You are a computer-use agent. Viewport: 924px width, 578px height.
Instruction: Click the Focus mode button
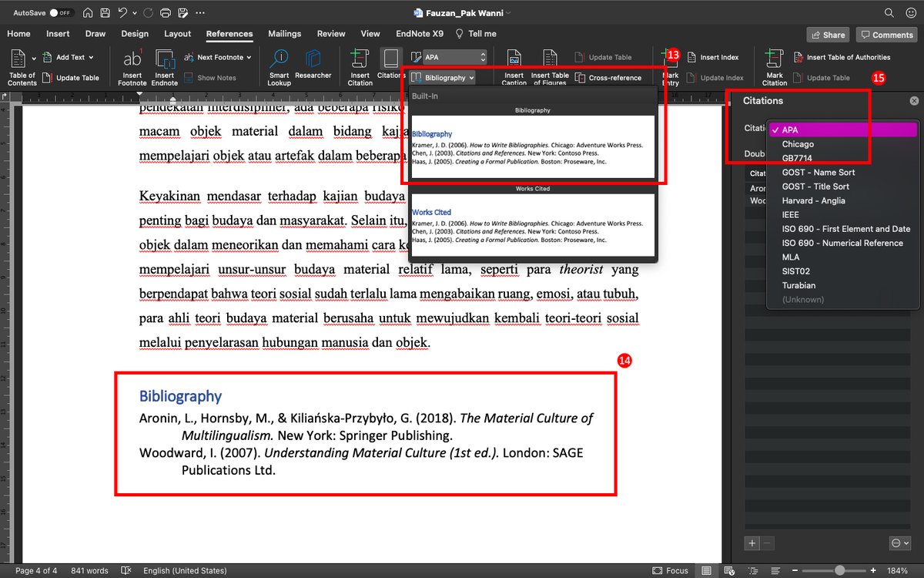pyautogui.click(x=670, y=570)
